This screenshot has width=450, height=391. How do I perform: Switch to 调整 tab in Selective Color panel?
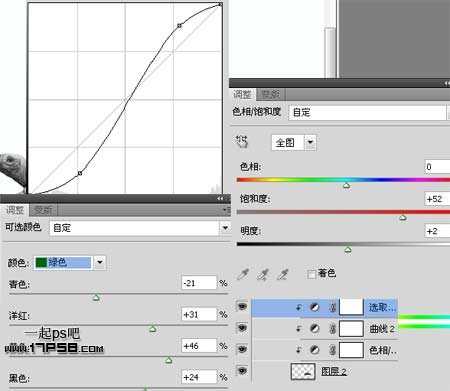(15, 210)
